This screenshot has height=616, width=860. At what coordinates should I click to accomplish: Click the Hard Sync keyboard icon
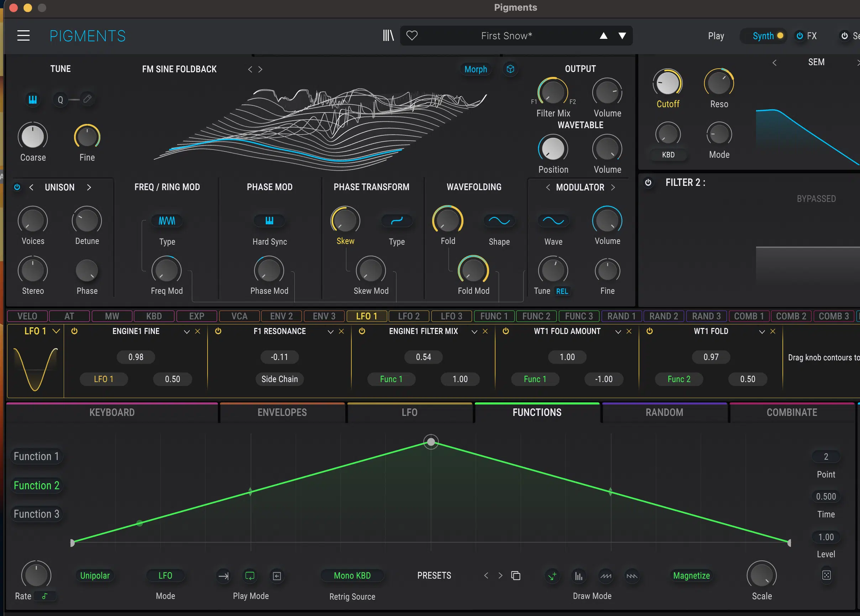(269, 221)
